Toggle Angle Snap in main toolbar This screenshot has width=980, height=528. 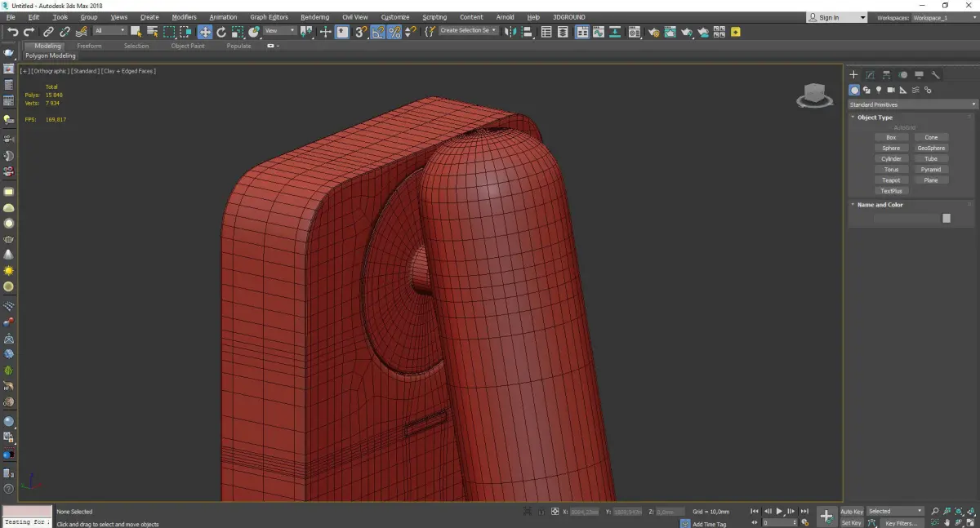click(x=378, y=32)
